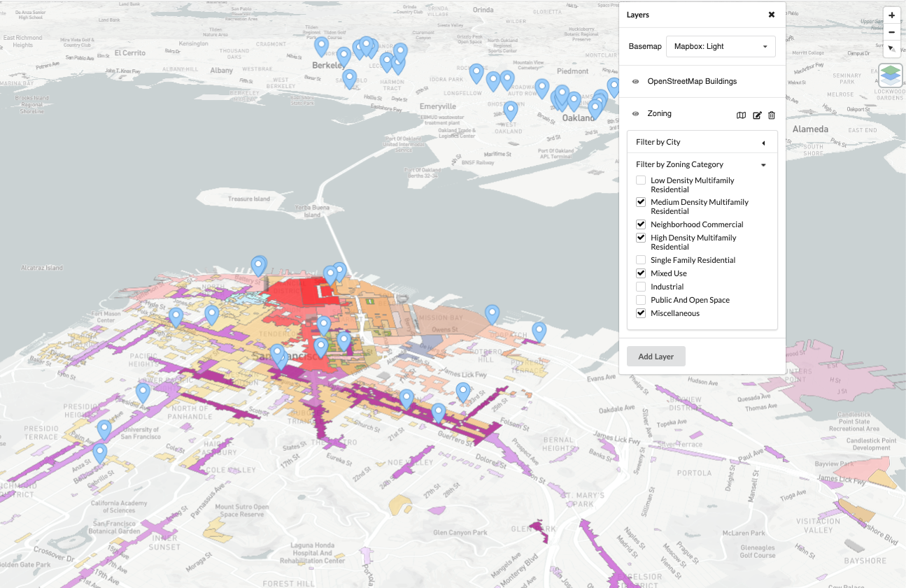Click the Layers panel title
906x588 pixels.
point(638,15)
